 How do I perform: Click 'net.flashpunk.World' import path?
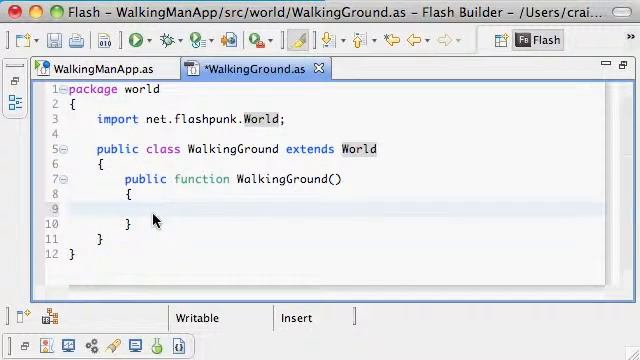tap(212, 119)
